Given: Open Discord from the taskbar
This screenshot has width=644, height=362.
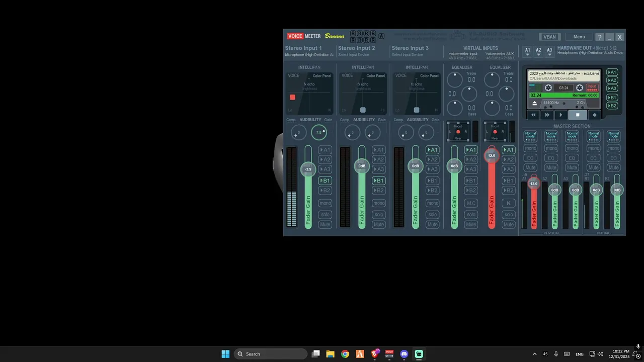Looking at the screenshot, I should (404, 354).
